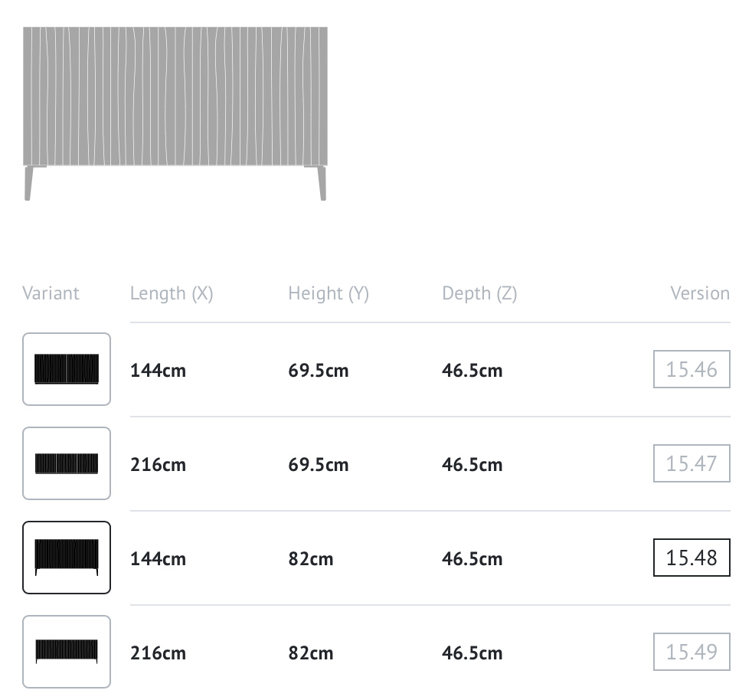The image size is (752, 700).
Task: Click the Variant column header
Action: [51, 293]
